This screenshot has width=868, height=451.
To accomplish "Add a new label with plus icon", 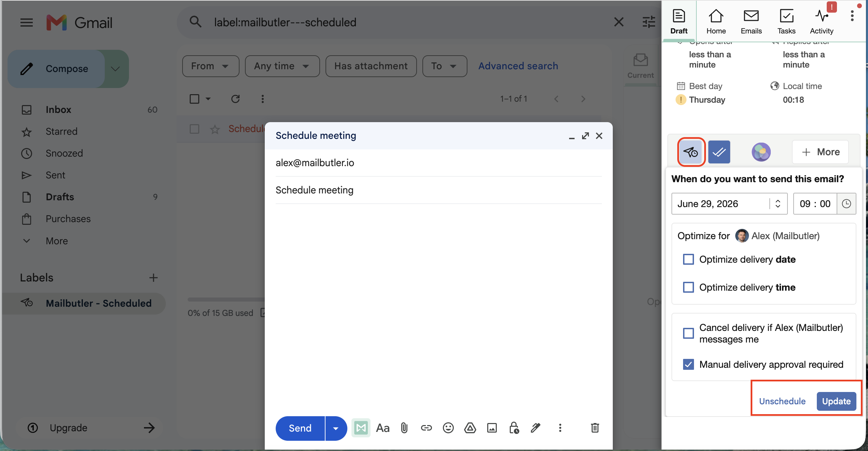I will pos(154,278).
